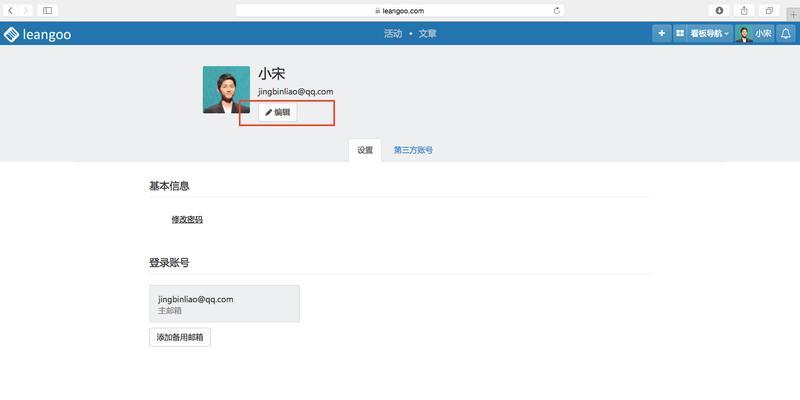Open the 文章 link in the header
800x400 pixels.
[x=428, y=34]
